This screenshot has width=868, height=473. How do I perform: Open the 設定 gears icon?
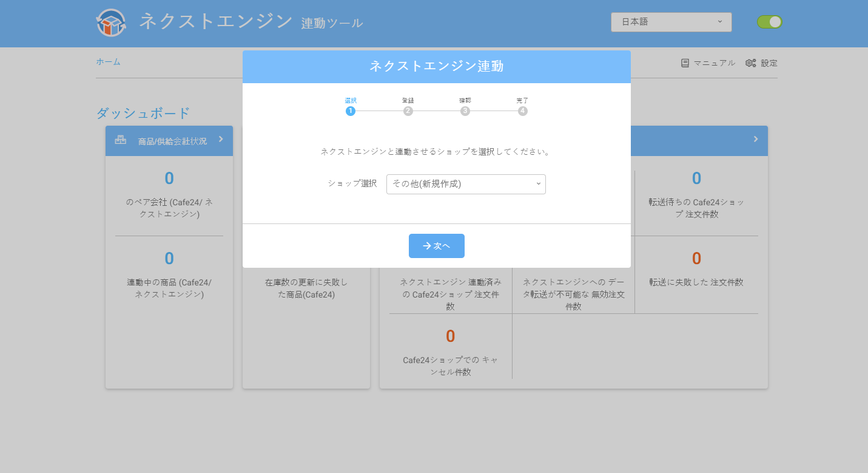point(751,63)
